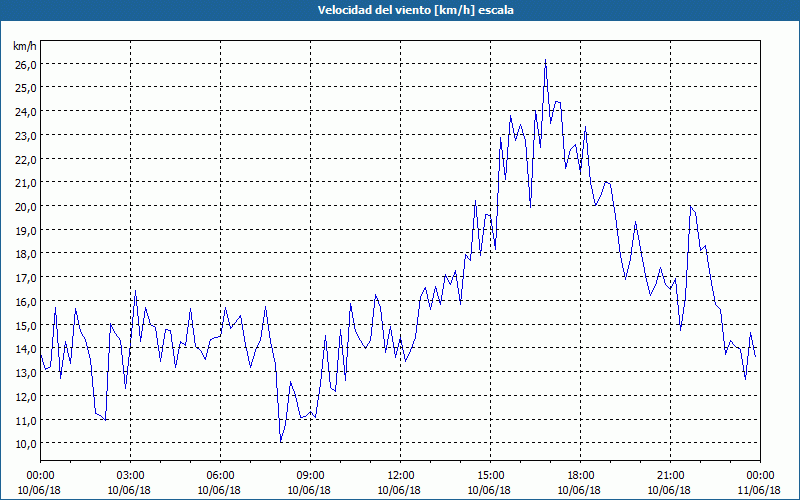The height and width of the screenshot is (500, 800).
Task: Click the 10,0 value on the y-axis
Action: 24,443
